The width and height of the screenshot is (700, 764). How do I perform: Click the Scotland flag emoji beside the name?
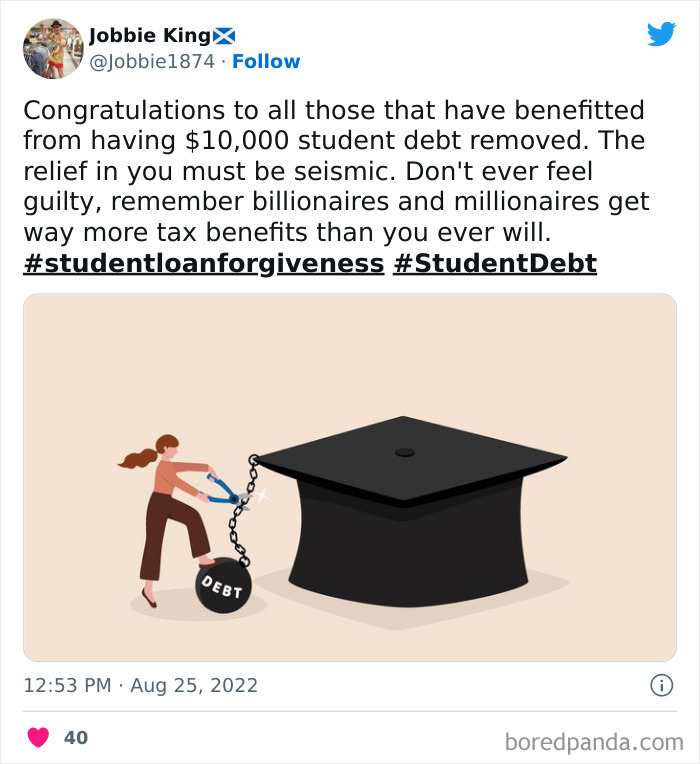click(x=224, y=37)
